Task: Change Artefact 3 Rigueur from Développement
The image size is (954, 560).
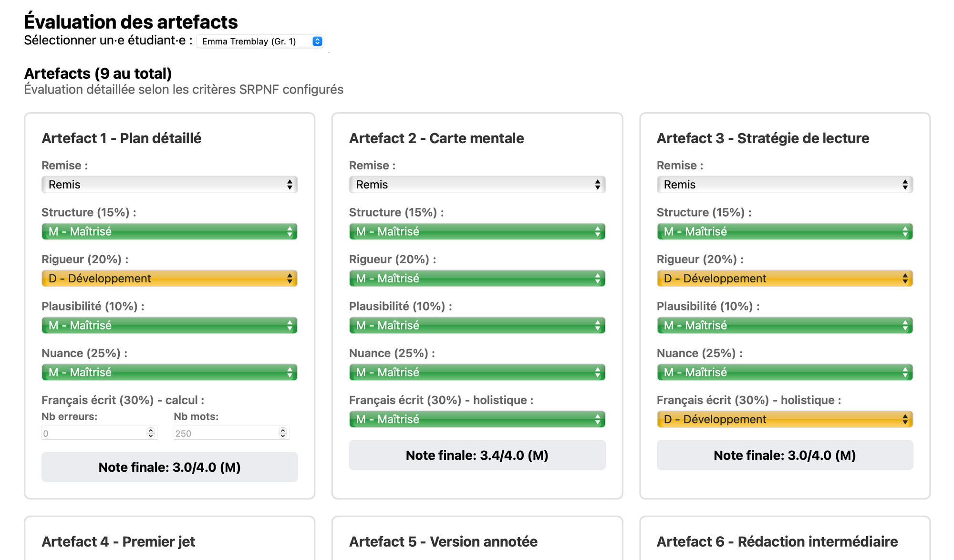Action: click(x=785, y=279)
